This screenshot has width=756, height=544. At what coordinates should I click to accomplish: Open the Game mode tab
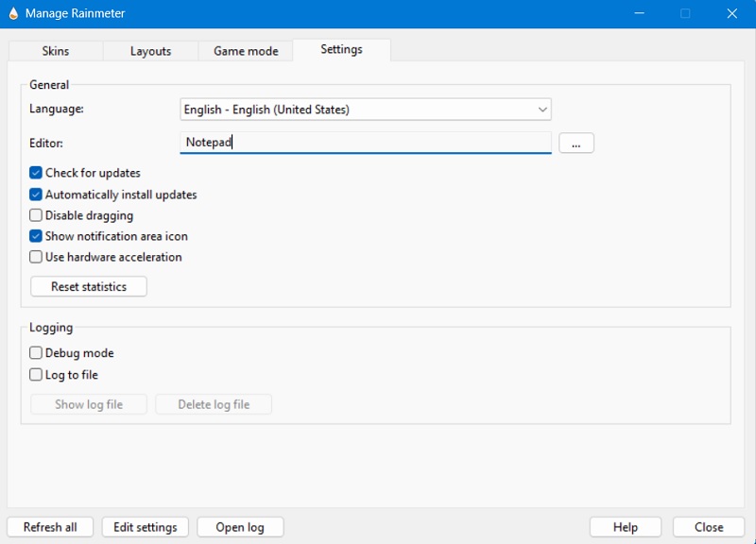245,51
